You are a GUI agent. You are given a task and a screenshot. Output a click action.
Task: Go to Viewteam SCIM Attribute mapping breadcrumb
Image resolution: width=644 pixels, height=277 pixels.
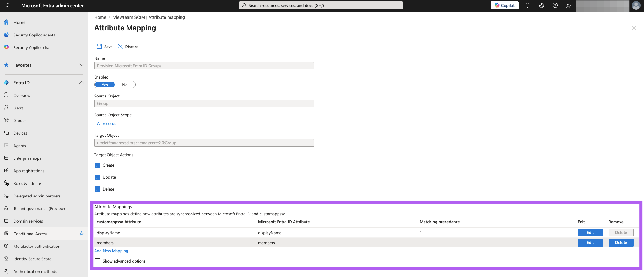(x=149, y=17)
